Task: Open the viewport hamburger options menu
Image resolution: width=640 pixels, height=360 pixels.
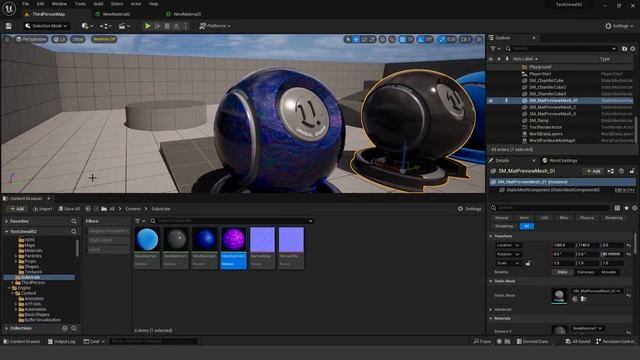Action: coord(7,39)
